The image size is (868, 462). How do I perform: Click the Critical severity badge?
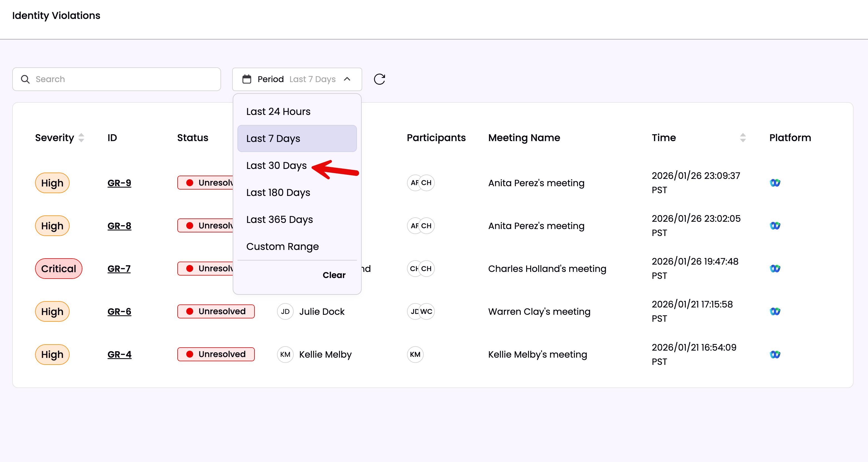point(59,269)
